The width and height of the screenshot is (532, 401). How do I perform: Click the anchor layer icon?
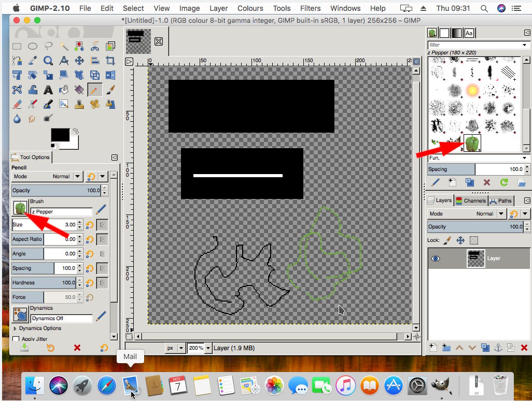point(498,348)
